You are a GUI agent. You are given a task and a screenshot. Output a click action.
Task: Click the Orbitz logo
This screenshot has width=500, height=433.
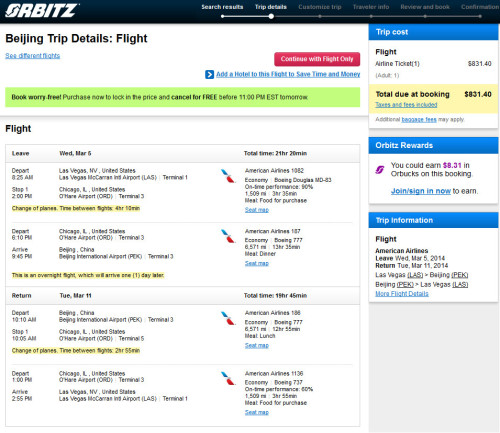42,10
